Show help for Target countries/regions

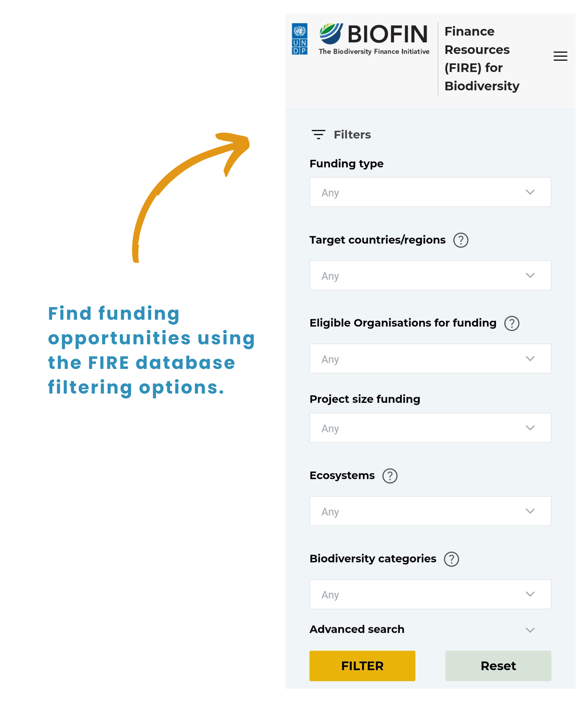coord(460,240)
